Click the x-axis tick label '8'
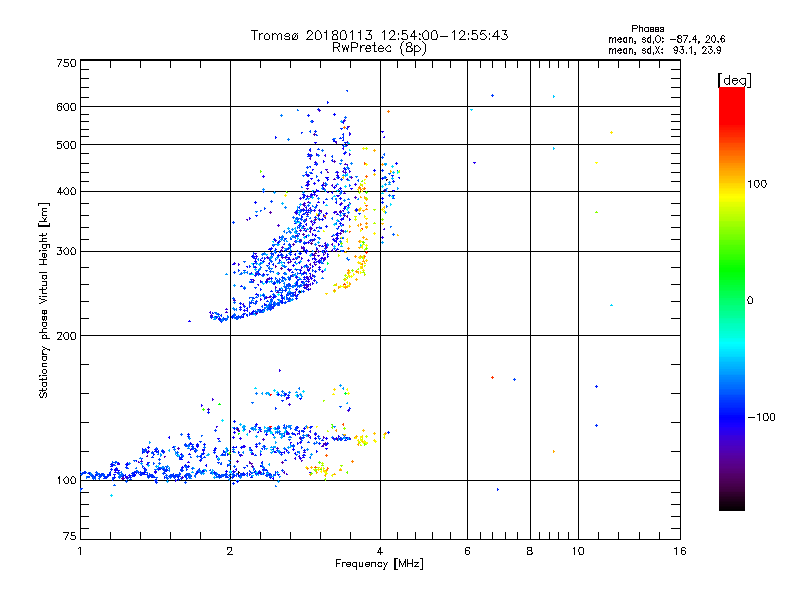The image size is (800, 600). [x=530, y=551]
